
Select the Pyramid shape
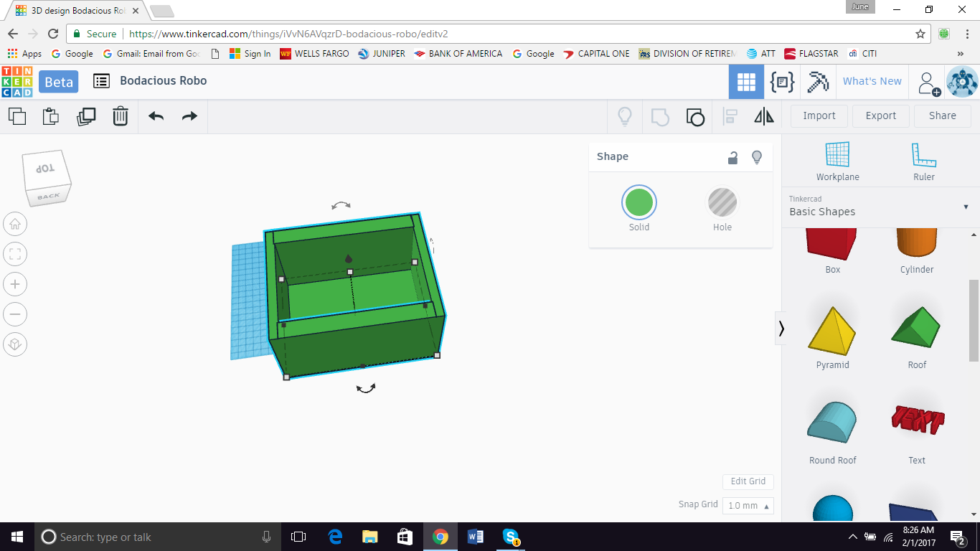click(x=832, y=337)
